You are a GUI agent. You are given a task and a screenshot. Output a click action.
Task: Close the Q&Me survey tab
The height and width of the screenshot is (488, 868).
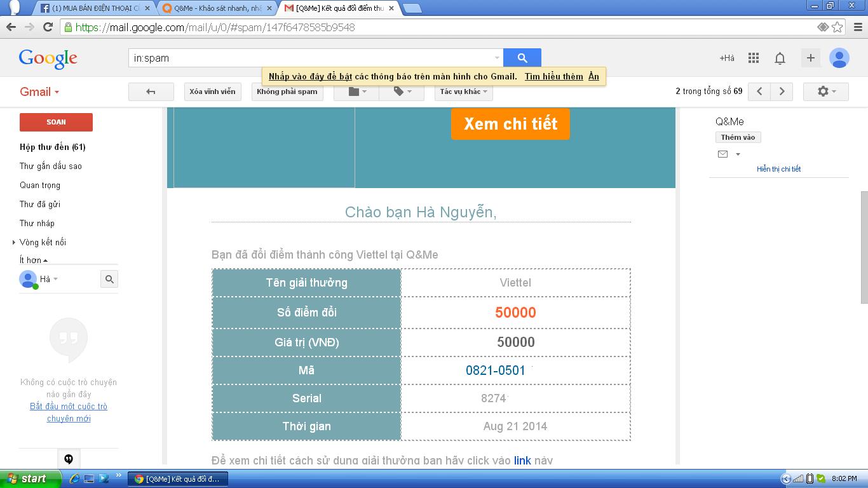tap(271, 8)
